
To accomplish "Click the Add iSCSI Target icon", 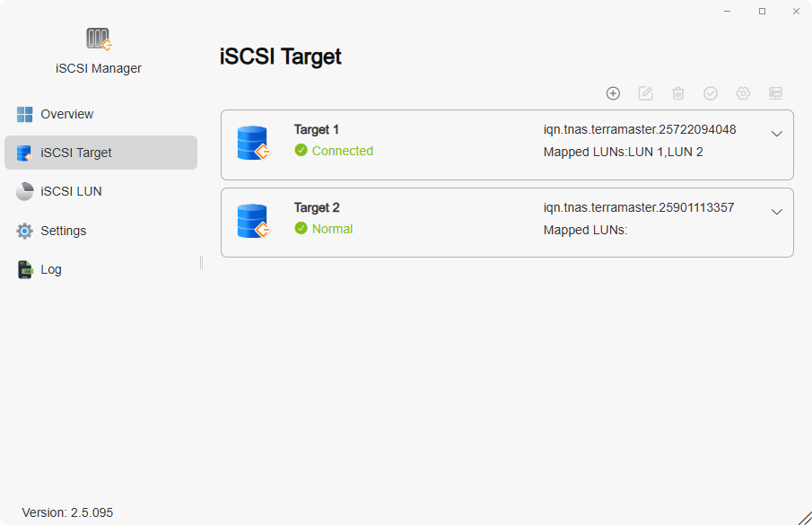I will (613, 92).
